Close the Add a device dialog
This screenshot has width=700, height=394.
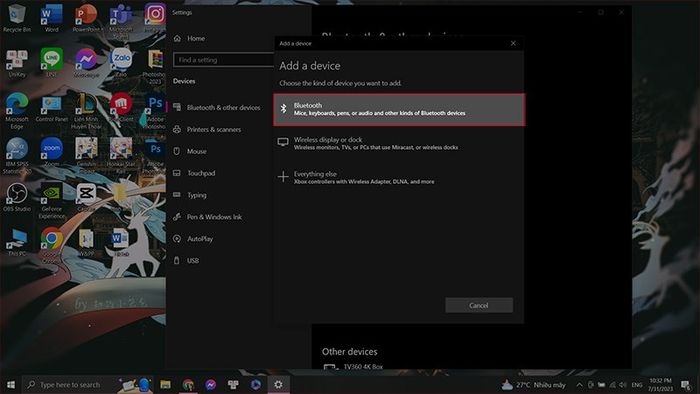[x=513, y=43]
